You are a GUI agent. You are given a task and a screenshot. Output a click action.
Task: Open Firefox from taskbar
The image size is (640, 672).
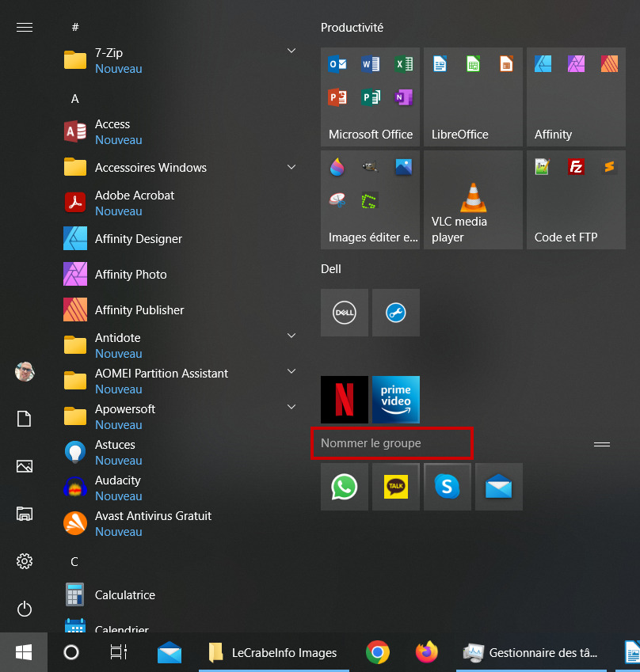(x=426, y=652)
